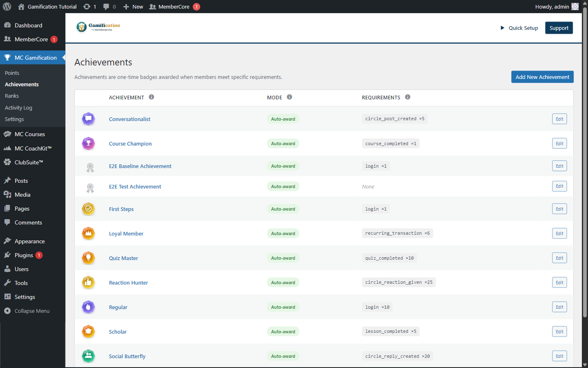Viewport: 588px width, 368px height.
Task: Click the Reaction Hunter thumbs-up badge icon
Action: [88, 283]
